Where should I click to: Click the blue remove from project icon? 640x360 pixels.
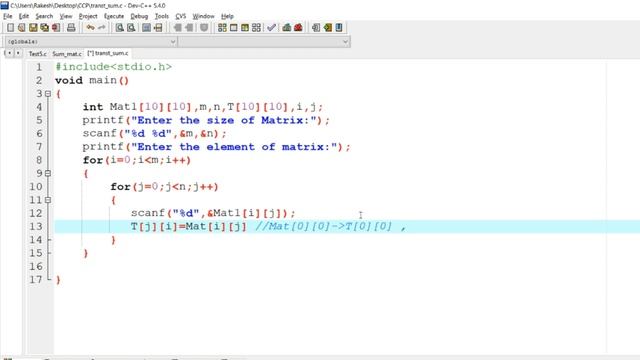pos(339,28)
